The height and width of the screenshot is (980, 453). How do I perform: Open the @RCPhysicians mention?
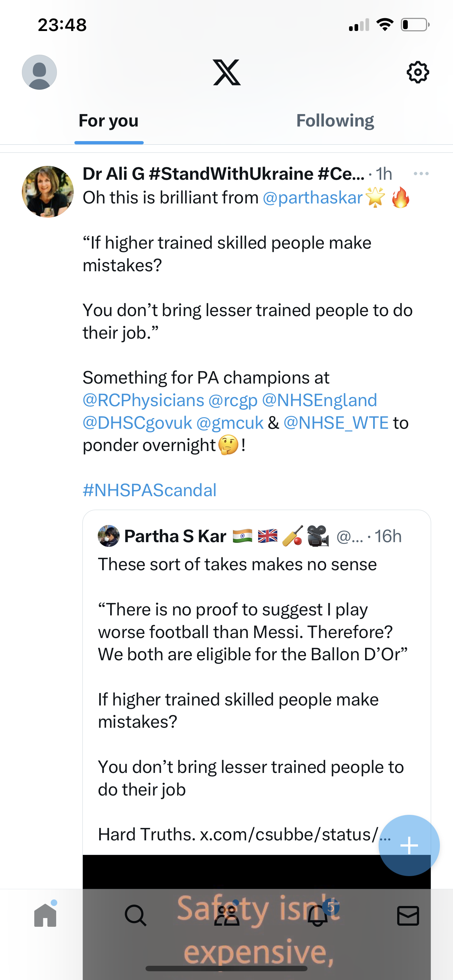click(x=143, y=400)
